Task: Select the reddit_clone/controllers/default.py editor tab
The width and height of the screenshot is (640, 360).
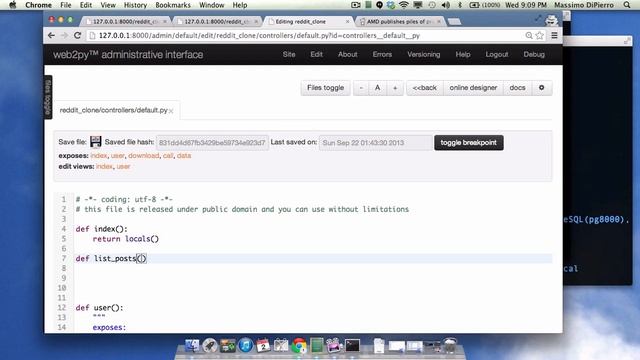Action: (x=113, y=110)
